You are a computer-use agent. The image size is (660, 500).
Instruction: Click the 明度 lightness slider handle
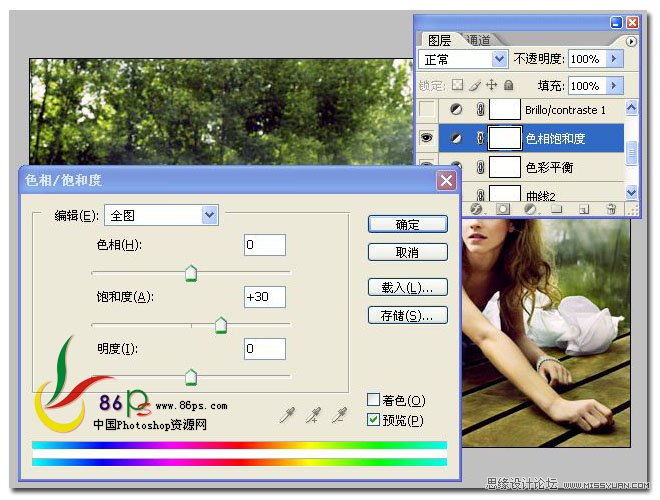[x=191, y=377]
